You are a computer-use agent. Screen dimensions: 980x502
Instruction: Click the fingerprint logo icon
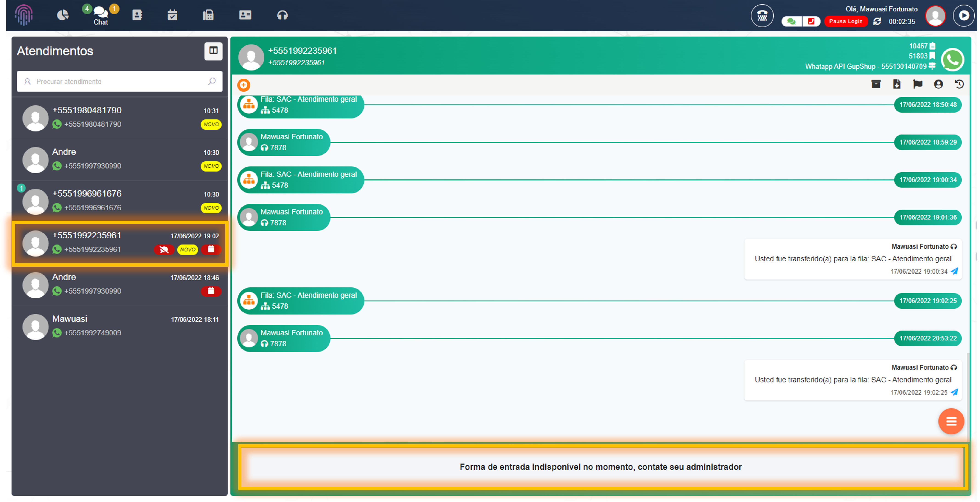click(x=24, y=15)
